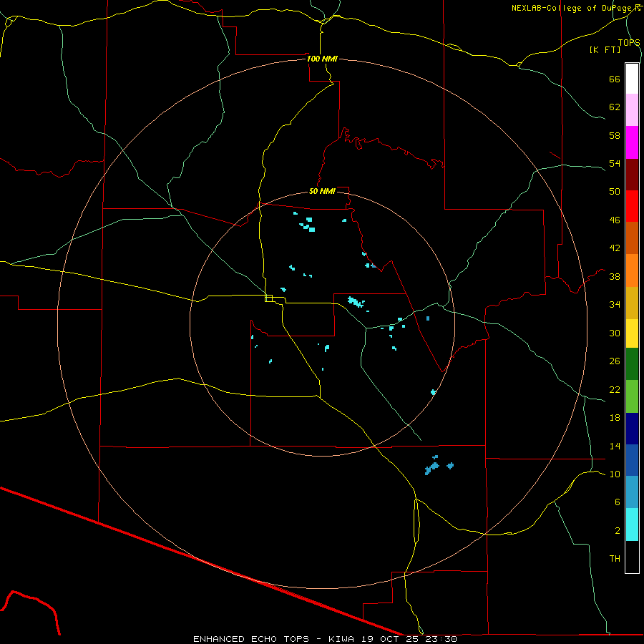Click the legend value '50'
Screen dimensions: 644x644
(x=615, y=191)
